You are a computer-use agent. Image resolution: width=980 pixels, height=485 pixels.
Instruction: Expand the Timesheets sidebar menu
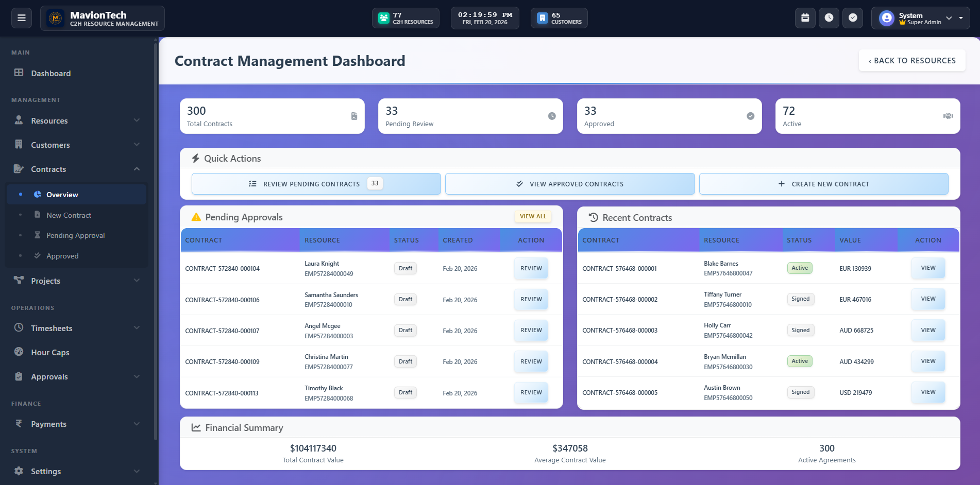click(x=77, y=328)
